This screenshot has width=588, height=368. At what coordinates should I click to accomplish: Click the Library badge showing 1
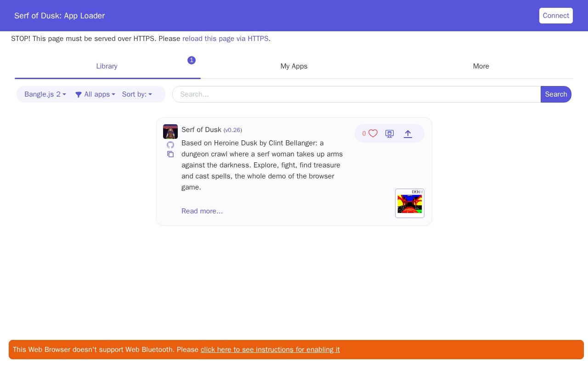tap(192, 60)
